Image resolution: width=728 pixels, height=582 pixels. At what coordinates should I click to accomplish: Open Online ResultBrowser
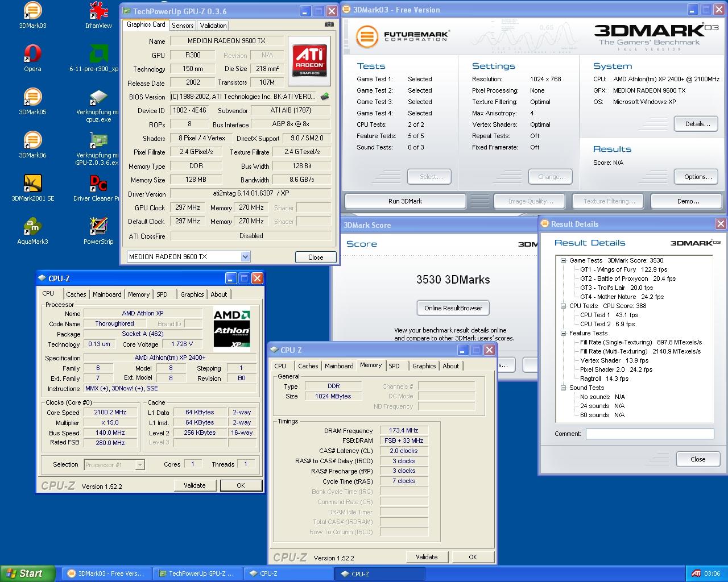click(x=453, y=308)
